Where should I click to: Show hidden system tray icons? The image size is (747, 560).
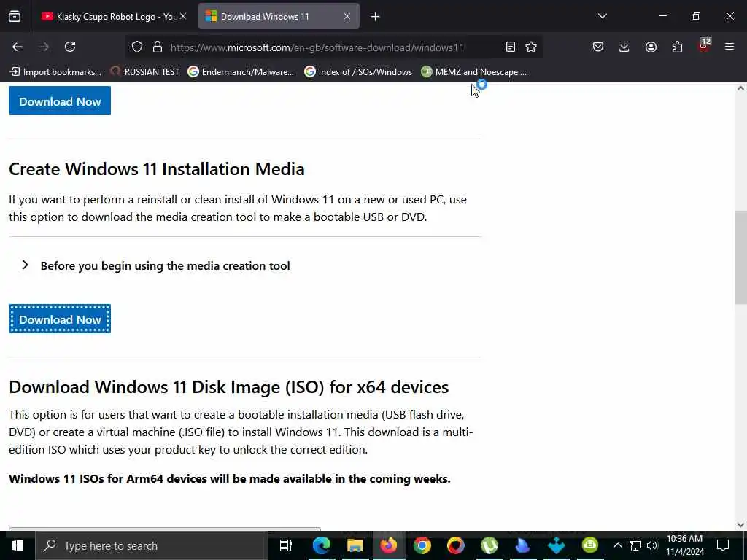[x=617, y=545]
